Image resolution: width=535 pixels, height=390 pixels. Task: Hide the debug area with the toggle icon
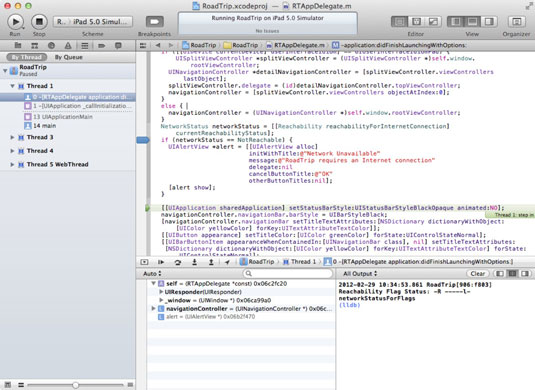click(144, 262)
